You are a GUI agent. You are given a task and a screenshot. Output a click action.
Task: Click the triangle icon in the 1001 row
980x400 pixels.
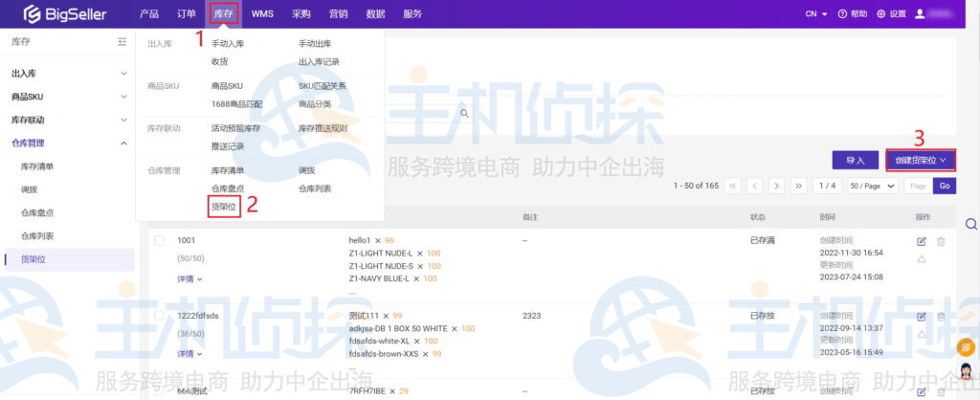pos(921,258)
